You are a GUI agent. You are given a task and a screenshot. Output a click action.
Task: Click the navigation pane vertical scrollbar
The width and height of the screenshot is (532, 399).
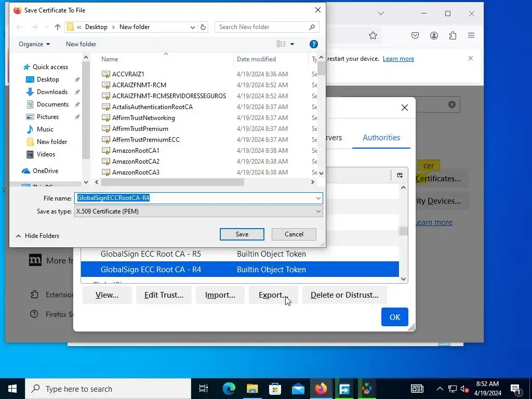86,110
